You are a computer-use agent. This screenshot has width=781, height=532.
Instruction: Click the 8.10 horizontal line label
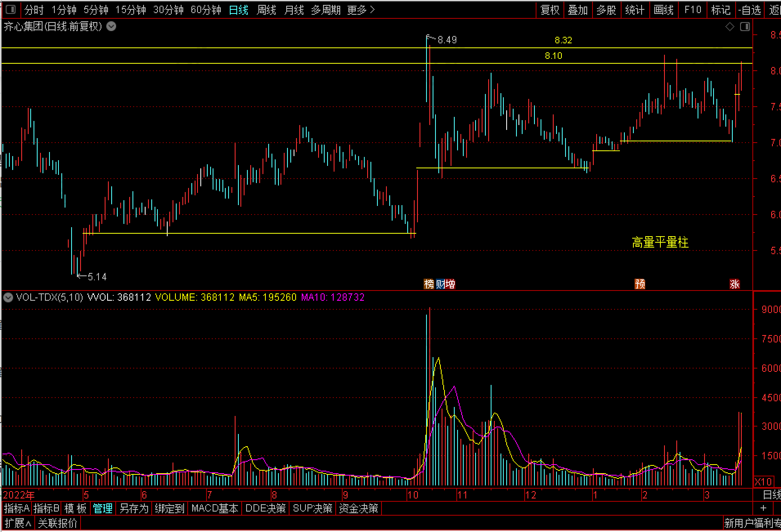[x=553, y=56]
